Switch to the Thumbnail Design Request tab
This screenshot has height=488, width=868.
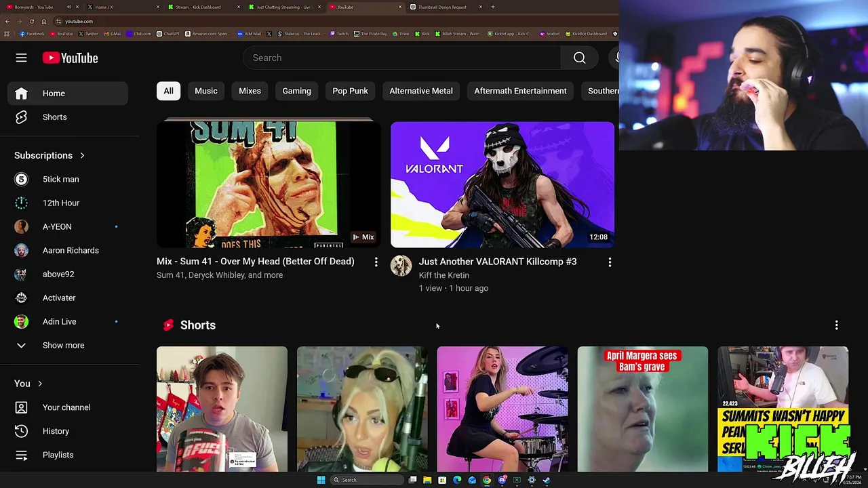446,7
